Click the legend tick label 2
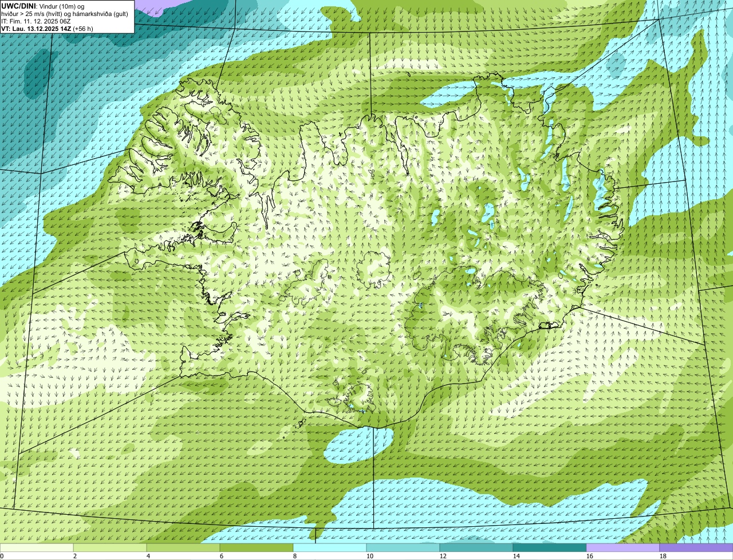This screenshot has height=560, width=733. click(x=74, y=556)
